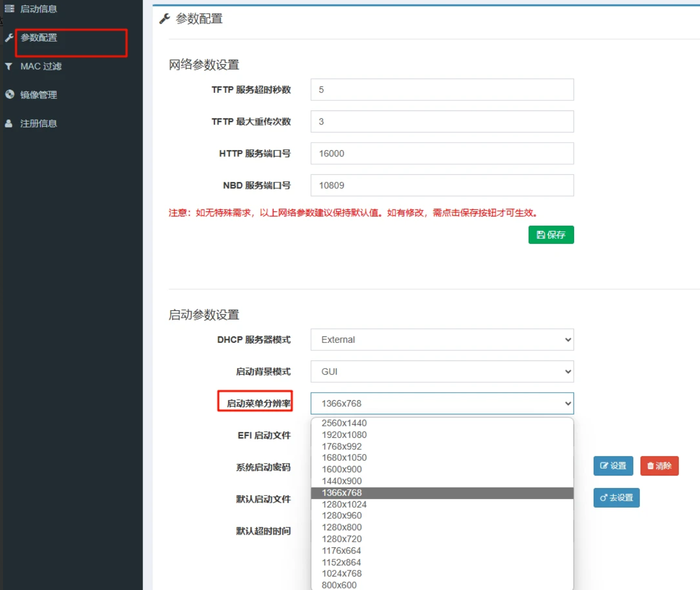Click the server icon beside 启动信息

coord(9,9)
